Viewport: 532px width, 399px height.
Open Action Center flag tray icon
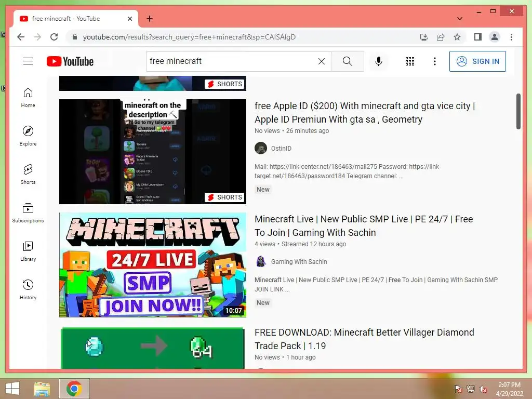pyautogui.click(x=458, y=389)
